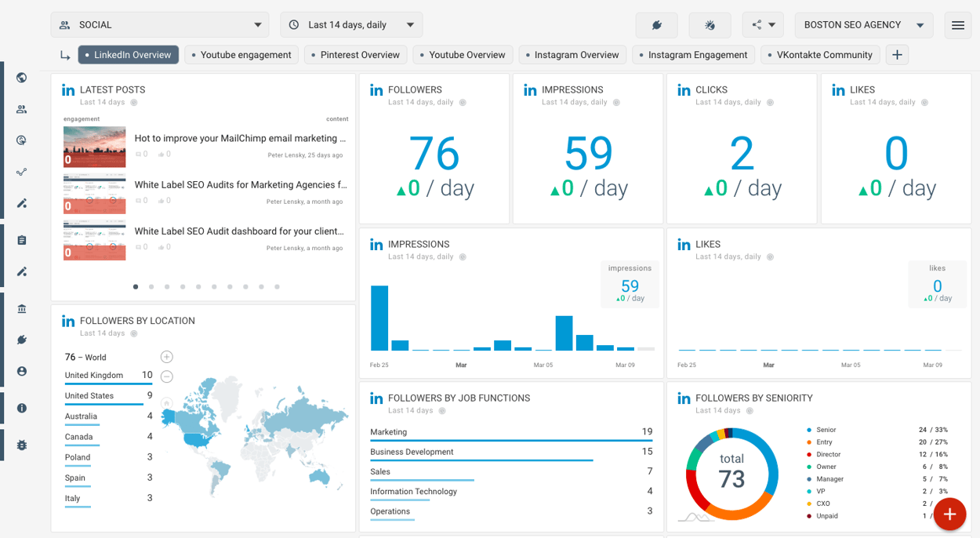980x538 pixels.
Task: Click the info icon in the left sidebar
Action: [x=20, y=408]
